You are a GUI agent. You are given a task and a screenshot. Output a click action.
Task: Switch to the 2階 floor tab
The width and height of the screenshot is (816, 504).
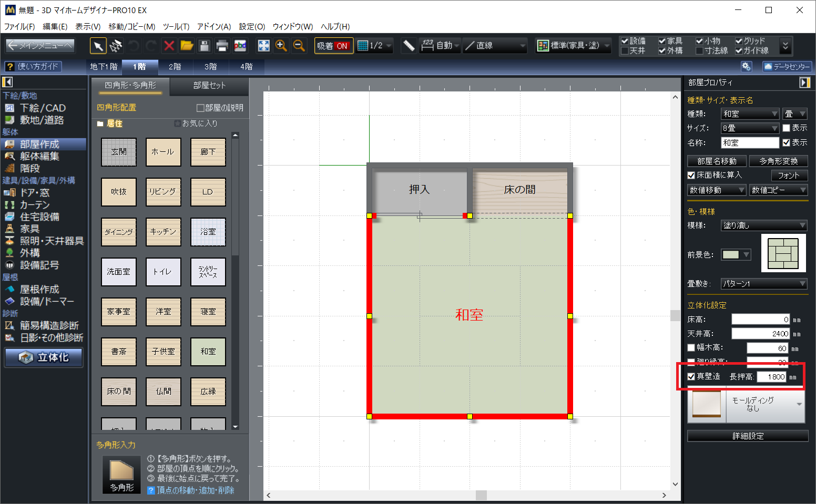pos(175,67)
